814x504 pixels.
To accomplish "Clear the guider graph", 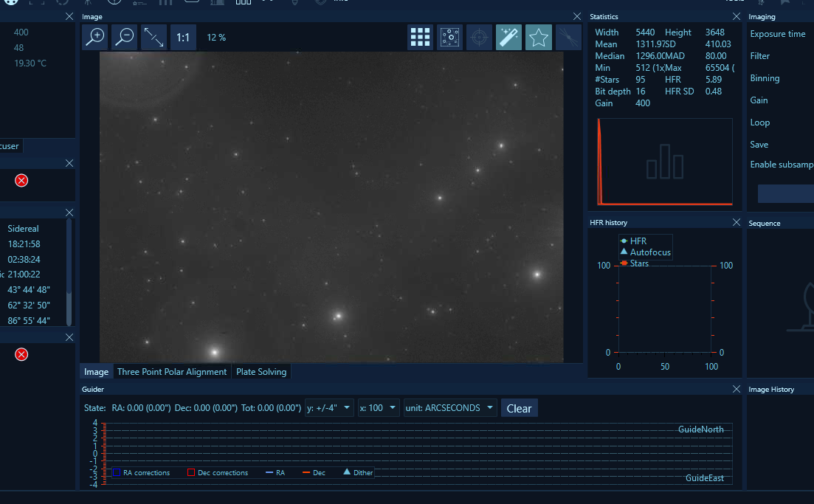I will pyautogui.click(x=519, y=409).
